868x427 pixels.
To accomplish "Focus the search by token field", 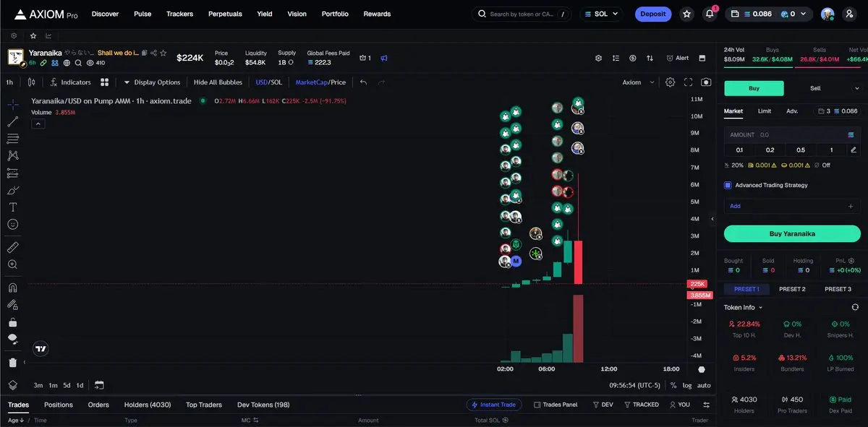I will [522, 14].
